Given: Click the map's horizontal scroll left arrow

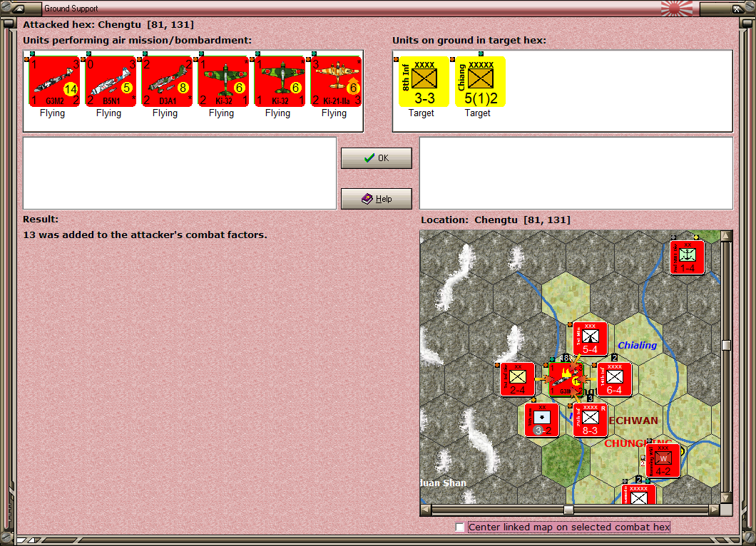Looking at the screenshot, I should (426, 510).
